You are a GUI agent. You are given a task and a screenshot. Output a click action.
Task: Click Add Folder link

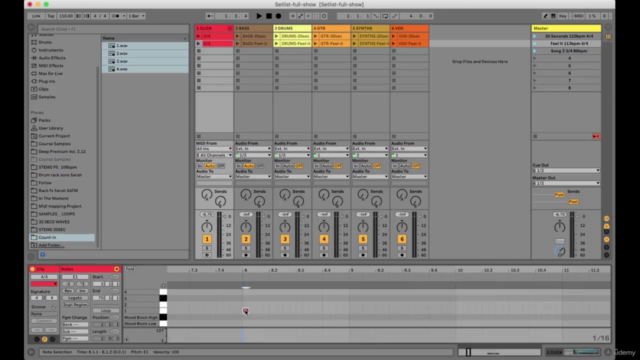point(51,245)
